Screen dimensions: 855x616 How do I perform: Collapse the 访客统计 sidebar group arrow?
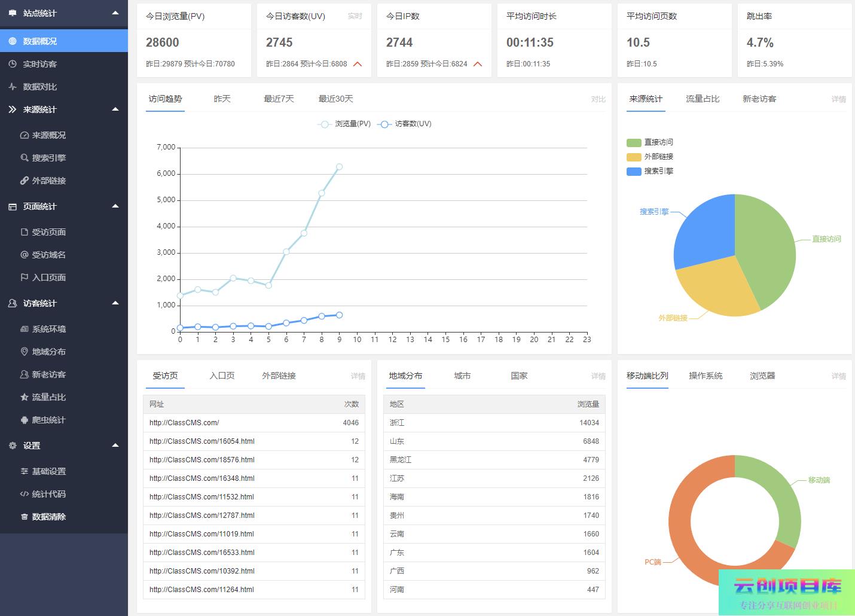click(x=115, y=303)
